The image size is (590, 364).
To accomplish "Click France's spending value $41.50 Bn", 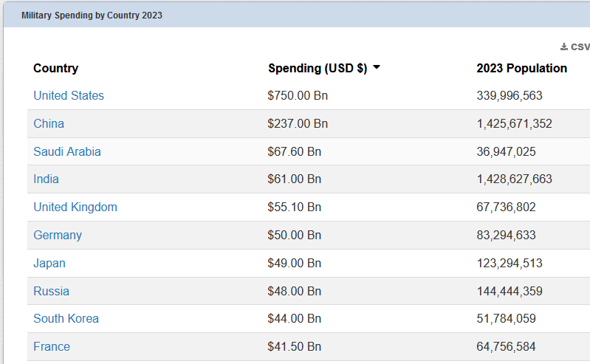I will pyautogui.click(x=295, y=347).
